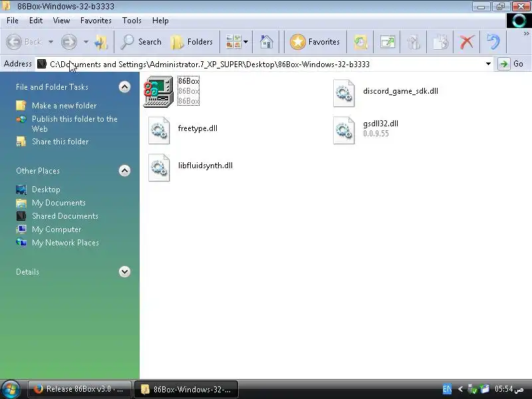Click the tray icon beside the clock
Screen dimensions: 532x399
pos(485,389)
